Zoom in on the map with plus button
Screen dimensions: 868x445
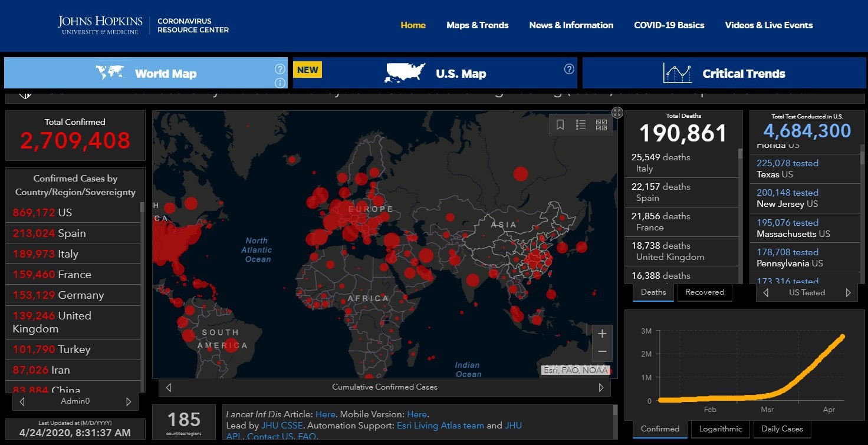tap(602, 334)
